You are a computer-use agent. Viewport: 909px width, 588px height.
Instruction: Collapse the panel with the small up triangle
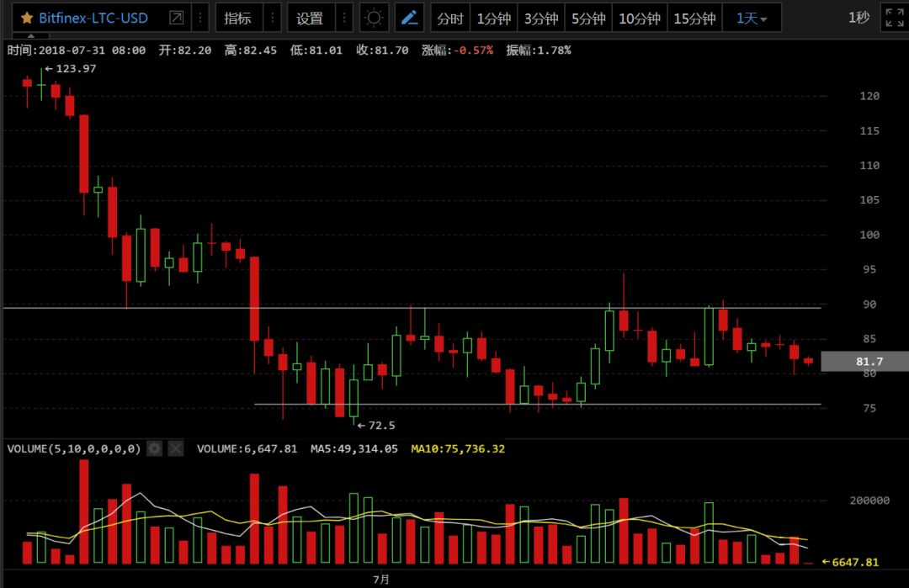pos(31,36)
